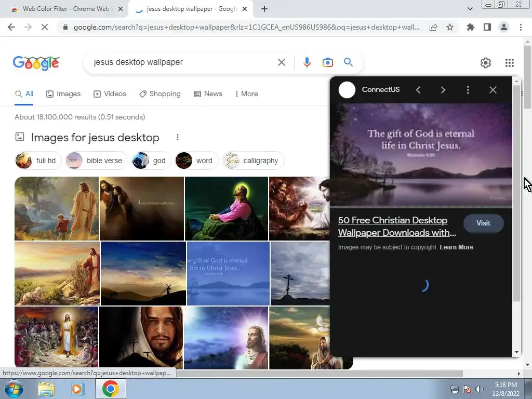Open the Extensions puzzle icon
This screenshot has width=532, height=399.
(471, 27)
